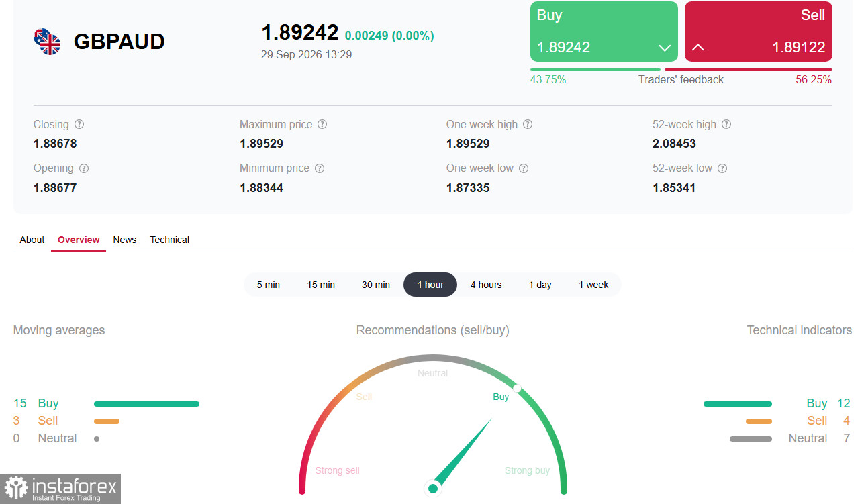
Task: Open the One week high help icon
Action: point(528,125)
